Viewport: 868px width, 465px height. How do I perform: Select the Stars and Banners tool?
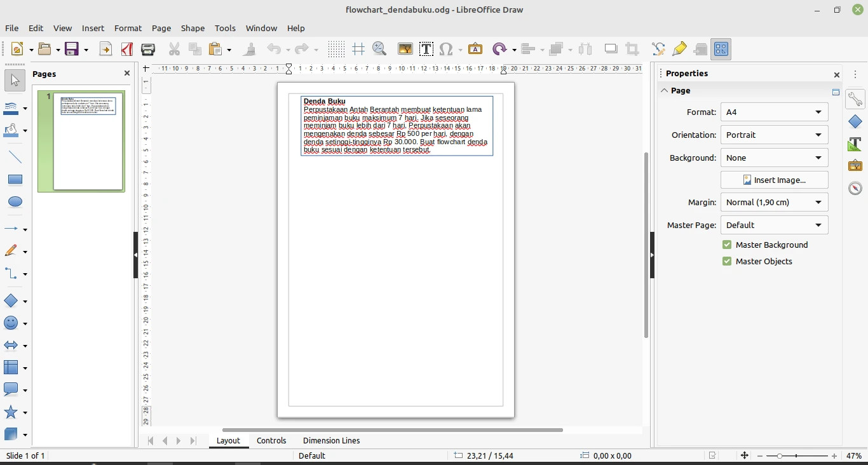pos(11,412)
